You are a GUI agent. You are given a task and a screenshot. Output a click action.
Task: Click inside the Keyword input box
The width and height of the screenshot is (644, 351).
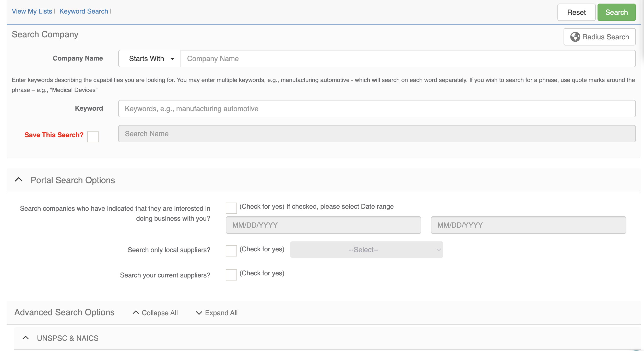(377, 108)
